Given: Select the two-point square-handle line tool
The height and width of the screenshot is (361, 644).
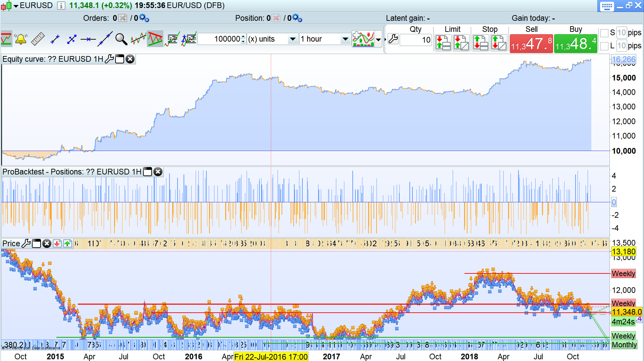Looking at the screenshot, I should click(71, 39).
